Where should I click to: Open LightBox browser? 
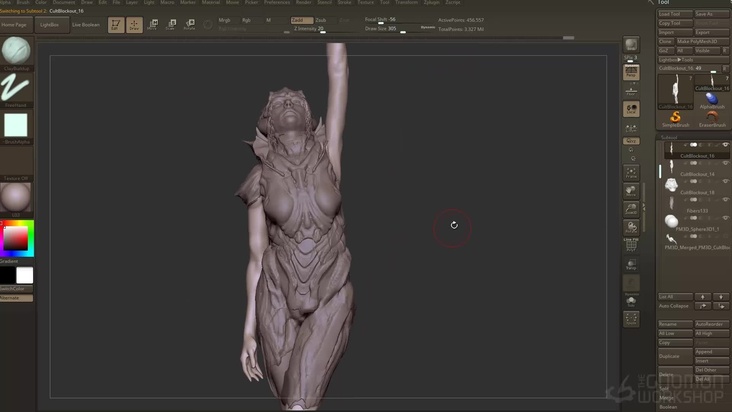pos(51,25)
